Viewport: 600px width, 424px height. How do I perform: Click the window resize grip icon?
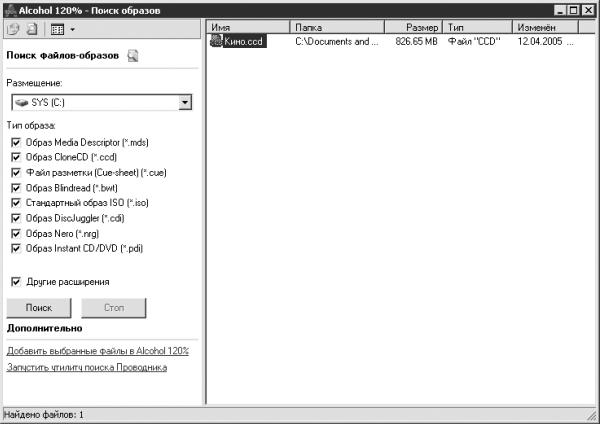(591, 415)
